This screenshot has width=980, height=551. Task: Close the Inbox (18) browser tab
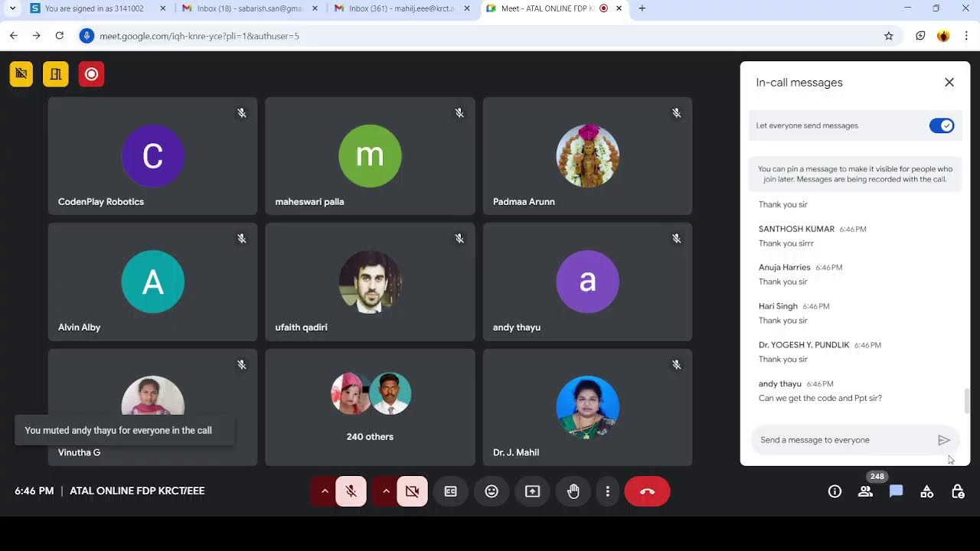pyautogui.click(x=315, y=8)
